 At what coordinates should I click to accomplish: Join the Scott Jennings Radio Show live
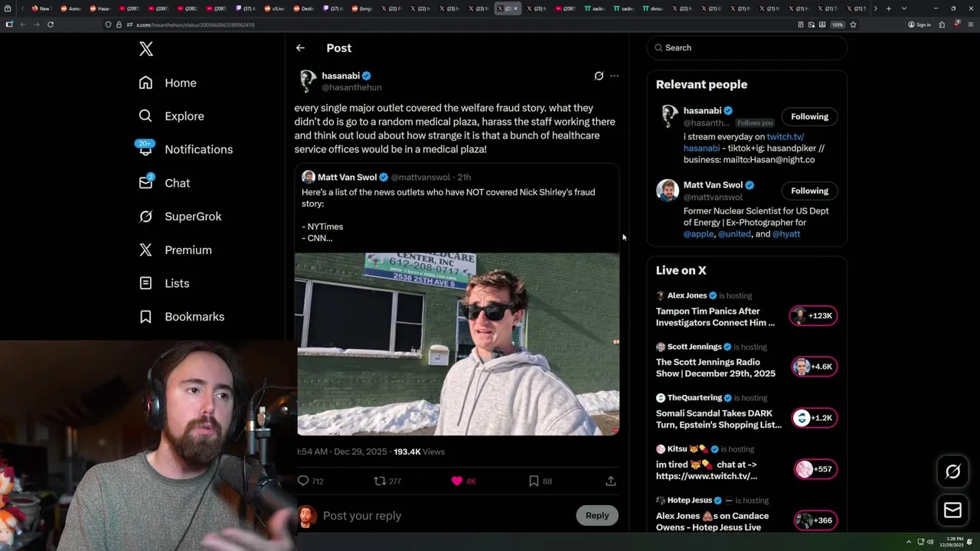pos(813,367)
